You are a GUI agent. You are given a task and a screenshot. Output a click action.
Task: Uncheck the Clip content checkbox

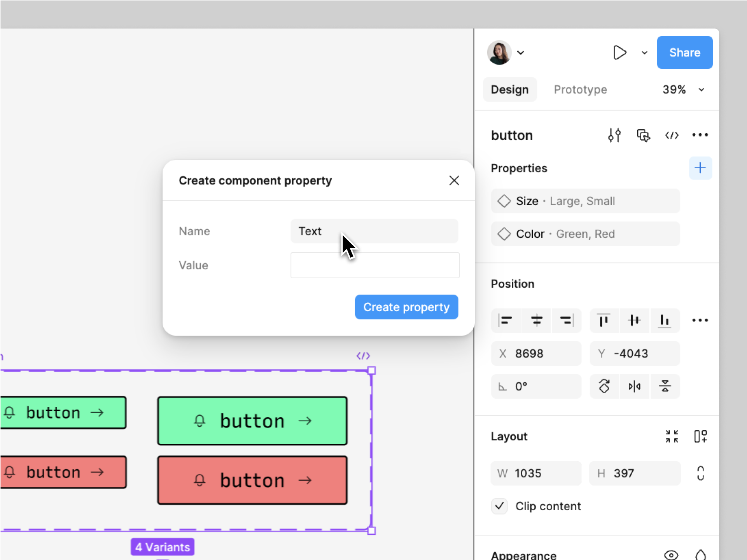499,506
